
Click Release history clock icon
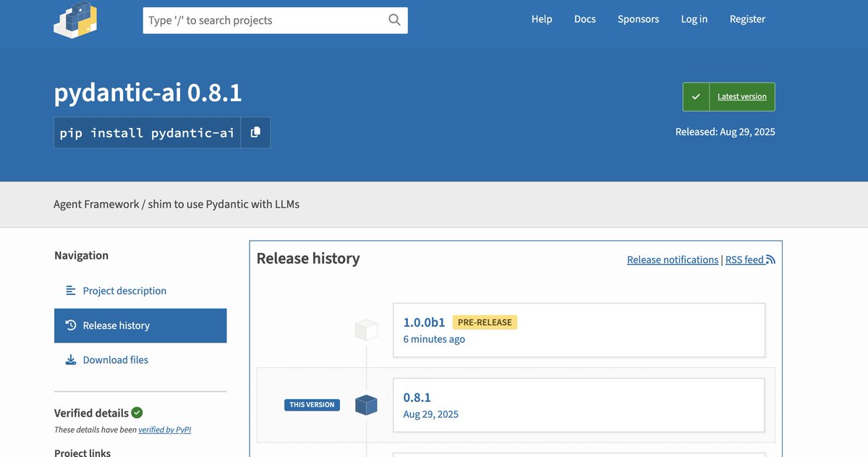coord(71,325)
